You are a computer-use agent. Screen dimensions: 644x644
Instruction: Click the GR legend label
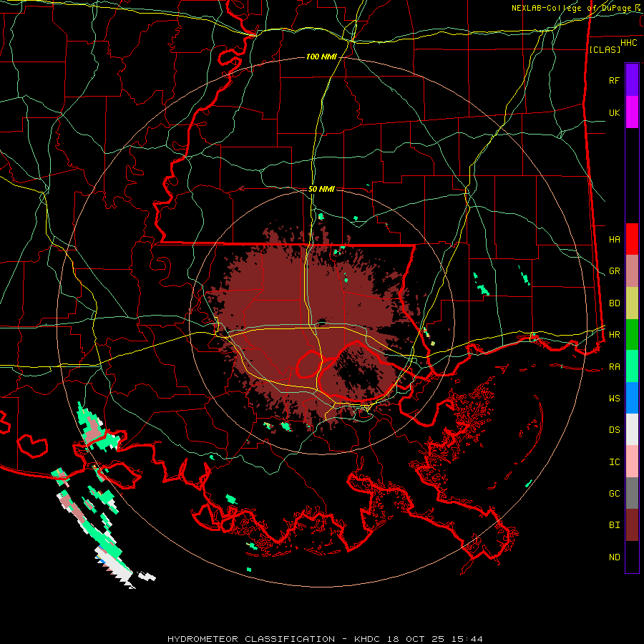click(x=614, y=271)
